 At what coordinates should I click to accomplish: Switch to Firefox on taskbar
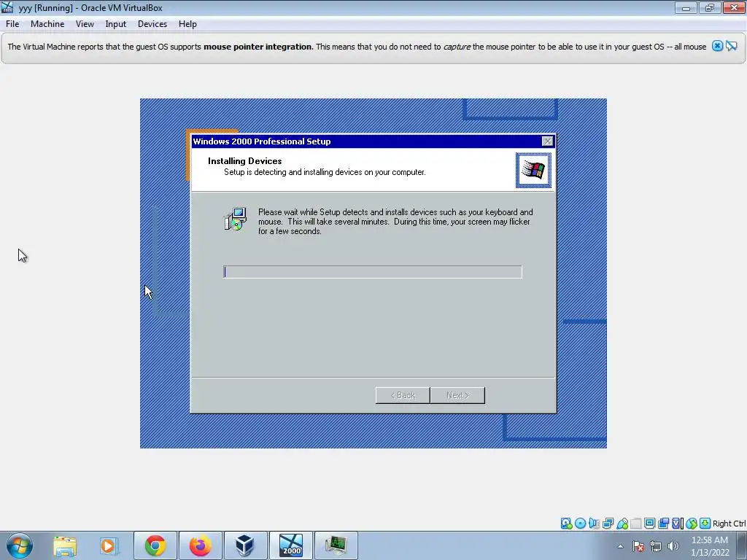(x=200, y=545)
